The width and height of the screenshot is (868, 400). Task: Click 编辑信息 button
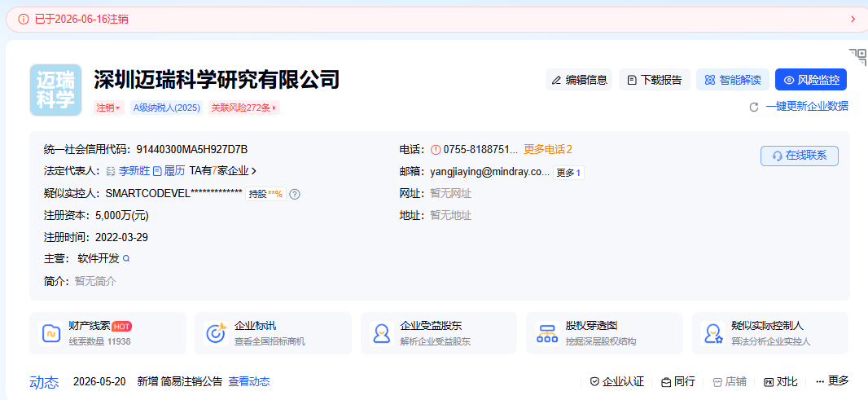click(x=579, y=80)
